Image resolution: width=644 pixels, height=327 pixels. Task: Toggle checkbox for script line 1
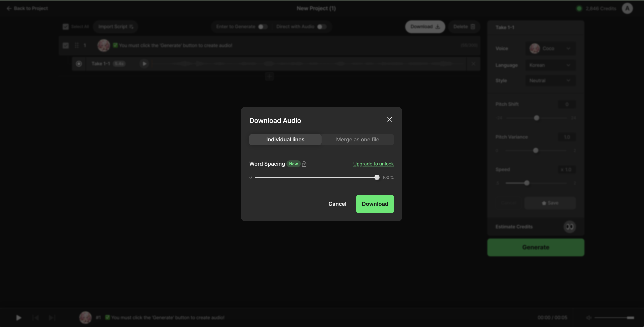pos(66,45)
